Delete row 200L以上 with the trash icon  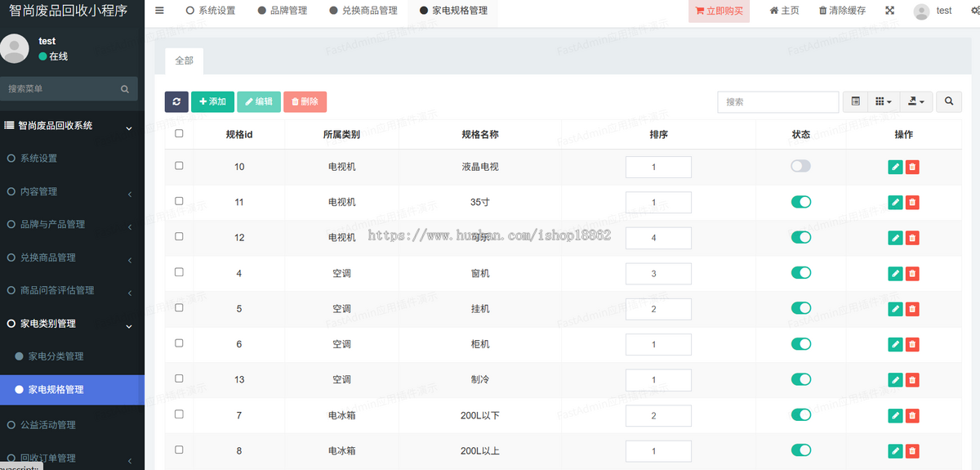pos(912,451)
